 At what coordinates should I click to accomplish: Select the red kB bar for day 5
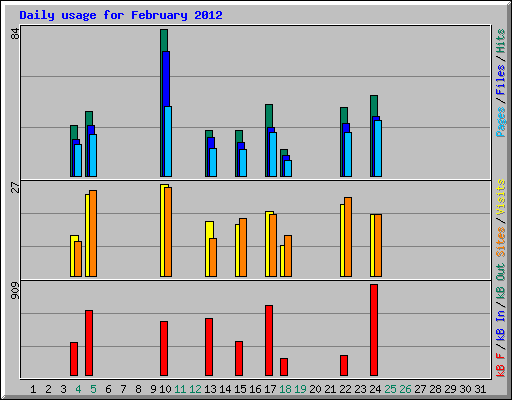89,343
